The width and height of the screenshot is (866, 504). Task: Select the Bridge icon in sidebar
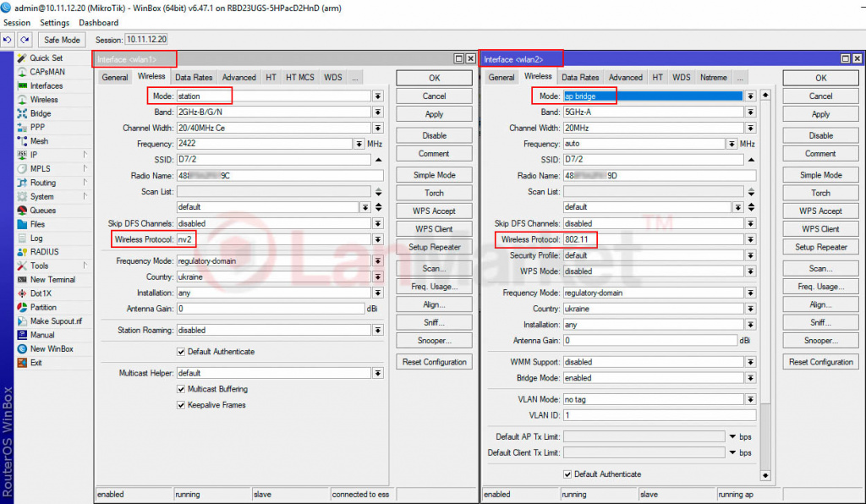point(22,113)
